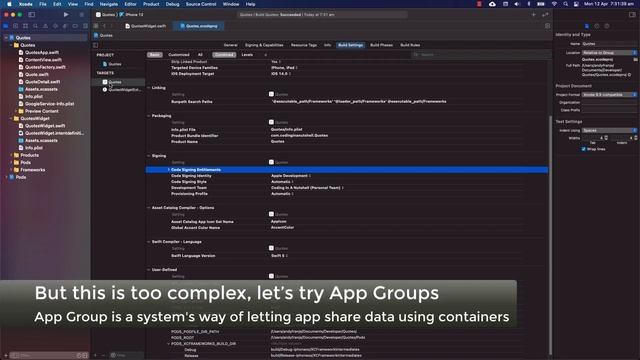Reveal full path arrow in inspector
Image resolution: width=640 pixels, height=360 pixels.
[630, 75]
